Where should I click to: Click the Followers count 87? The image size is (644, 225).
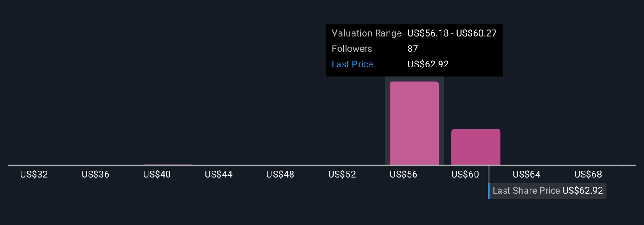(413, 49)
